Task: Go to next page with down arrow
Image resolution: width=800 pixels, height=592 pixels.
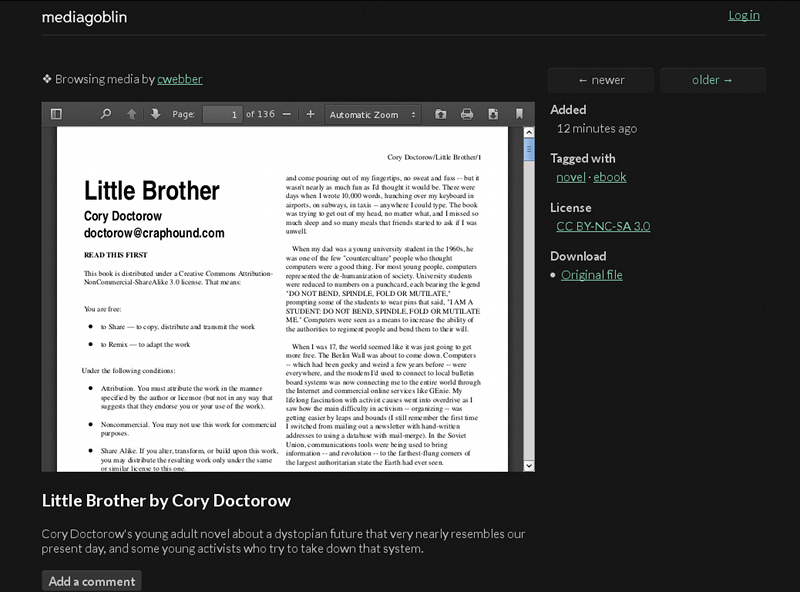Action: (x=155, y=114)
